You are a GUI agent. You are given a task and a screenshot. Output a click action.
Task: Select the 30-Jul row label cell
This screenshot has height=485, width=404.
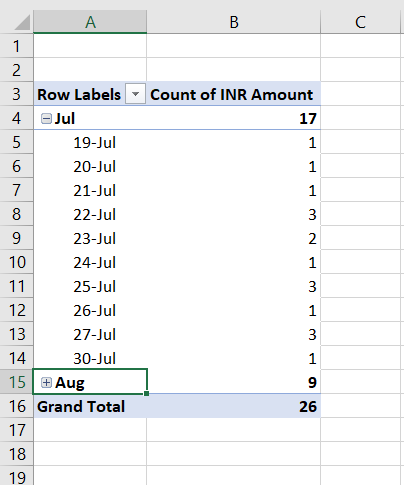pyautogui.click(x=90, y=359)
